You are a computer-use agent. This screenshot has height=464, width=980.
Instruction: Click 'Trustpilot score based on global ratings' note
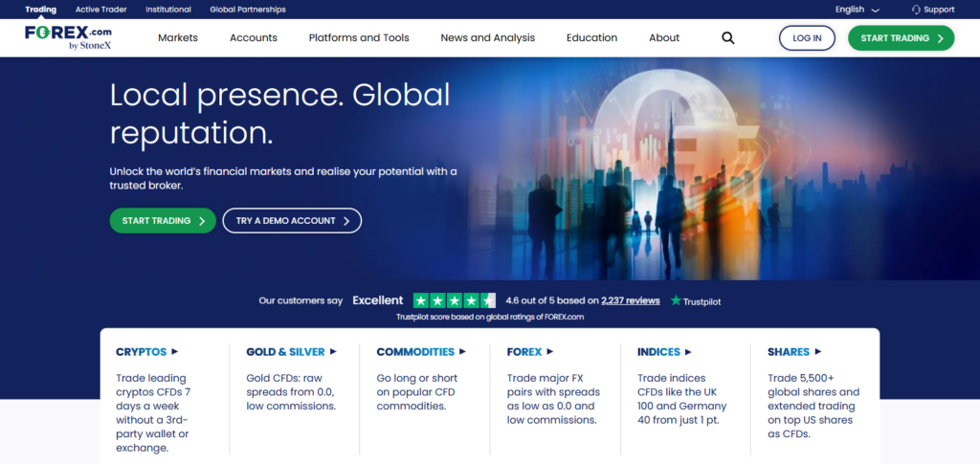490,317
